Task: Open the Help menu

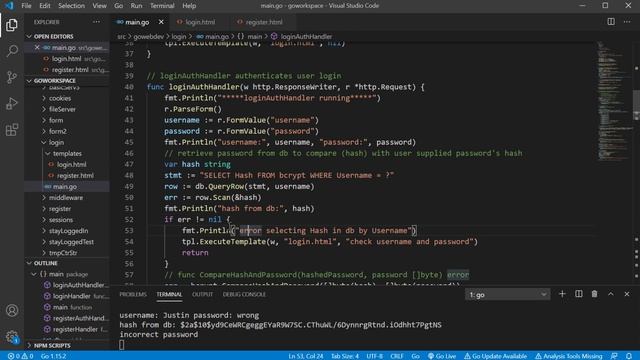Action: (x=189, y=6)
